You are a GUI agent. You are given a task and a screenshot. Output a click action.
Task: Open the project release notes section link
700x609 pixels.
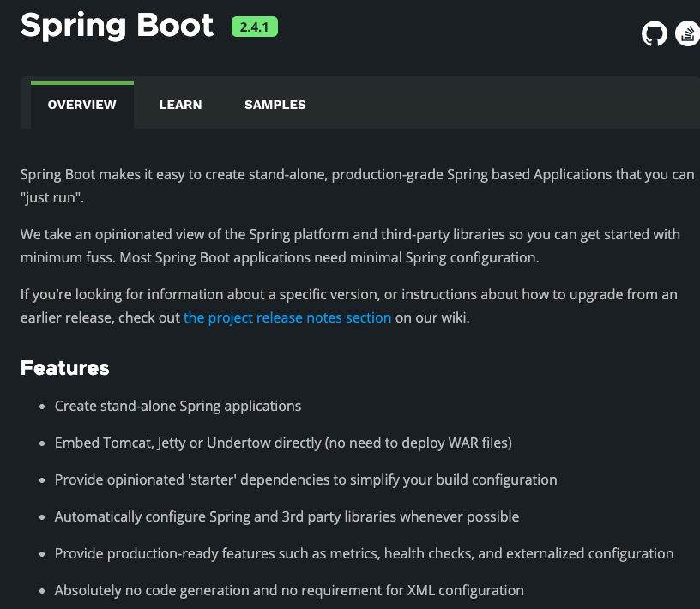point(287,317)
